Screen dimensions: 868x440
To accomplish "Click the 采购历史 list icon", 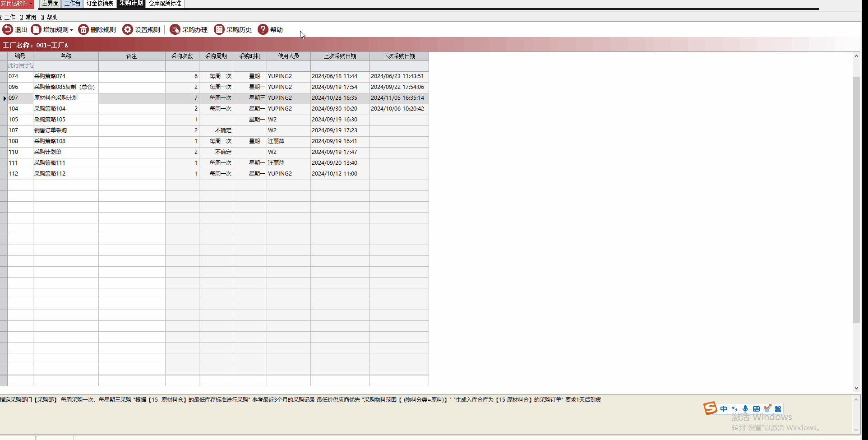I will click(x=219, y=29).
